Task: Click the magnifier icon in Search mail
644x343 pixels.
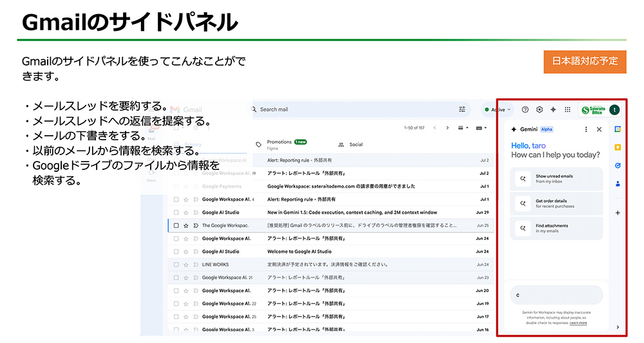Action: (254, 109)
